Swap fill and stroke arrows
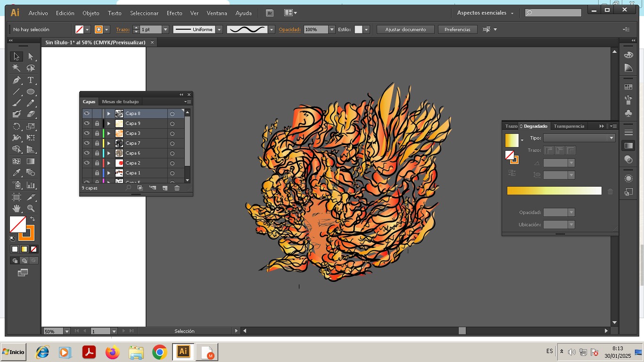 [33, 219]
